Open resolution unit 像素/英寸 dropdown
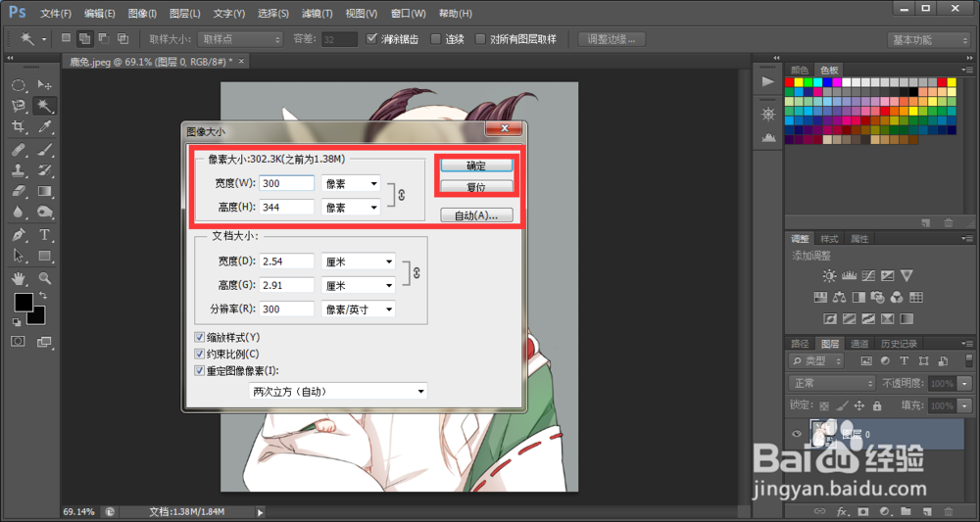 coord(358,308)
